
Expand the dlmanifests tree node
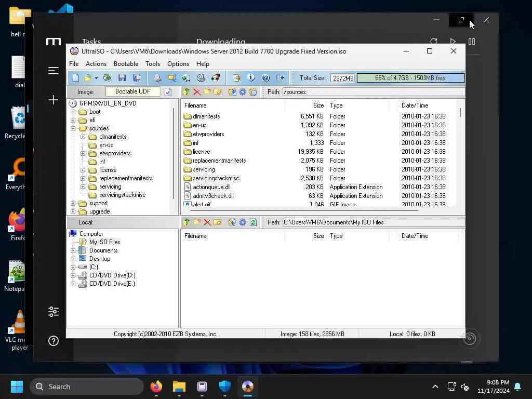click(x=83, y=137)
